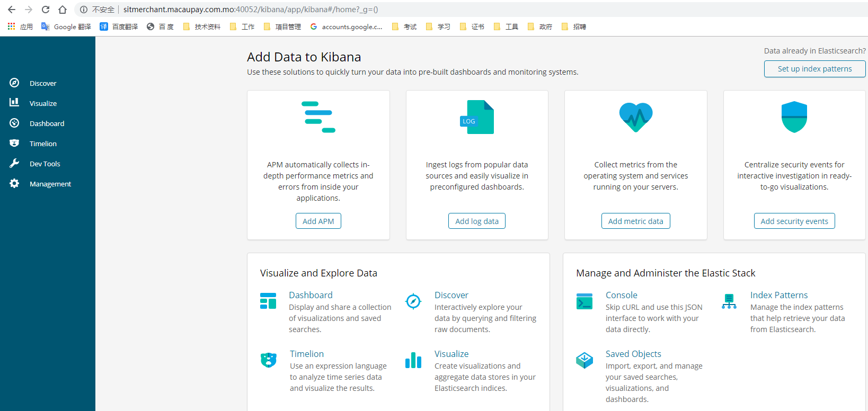Go back with browser back arrow
The height and width of the screenshot is (411, 868).
point(12,10)
